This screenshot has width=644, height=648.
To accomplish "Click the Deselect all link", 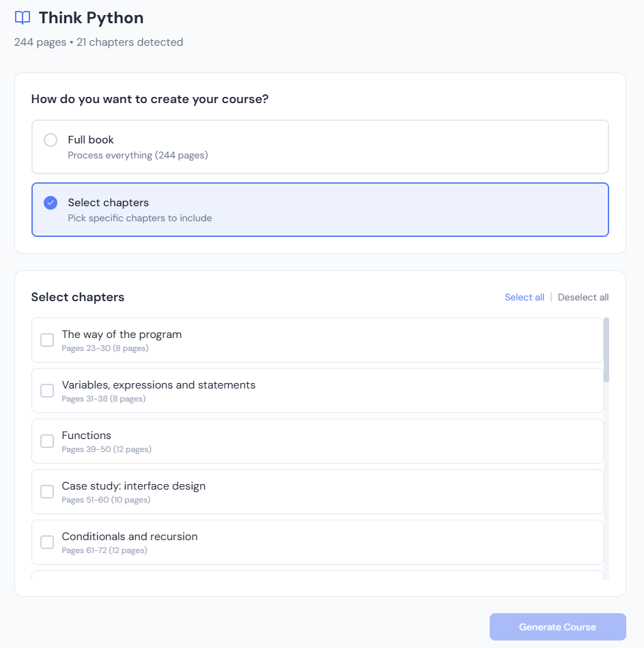I will 583,297.
